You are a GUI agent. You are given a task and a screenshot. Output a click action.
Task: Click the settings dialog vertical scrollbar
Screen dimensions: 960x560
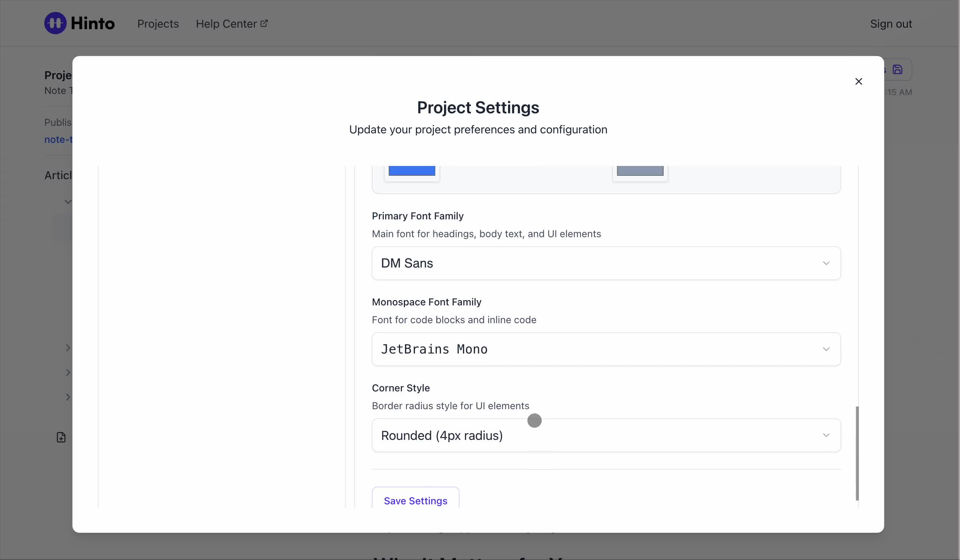(x=857, y=453)
